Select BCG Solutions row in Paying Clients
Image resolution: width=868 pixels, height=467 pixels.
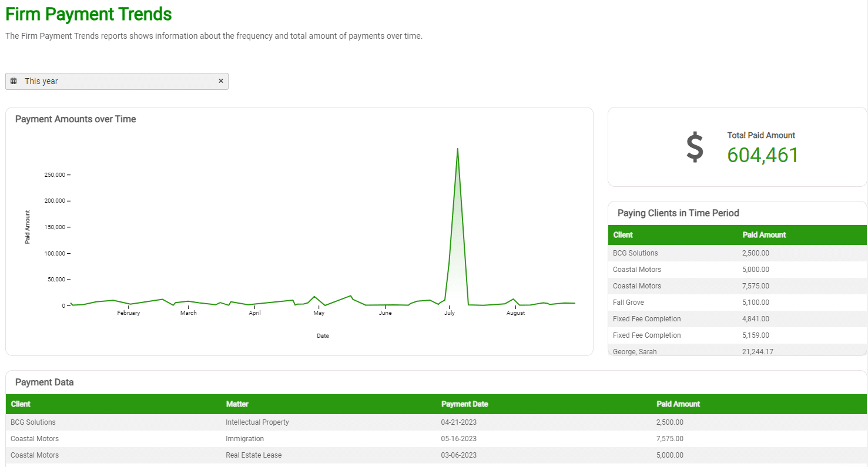pos(635,253)
